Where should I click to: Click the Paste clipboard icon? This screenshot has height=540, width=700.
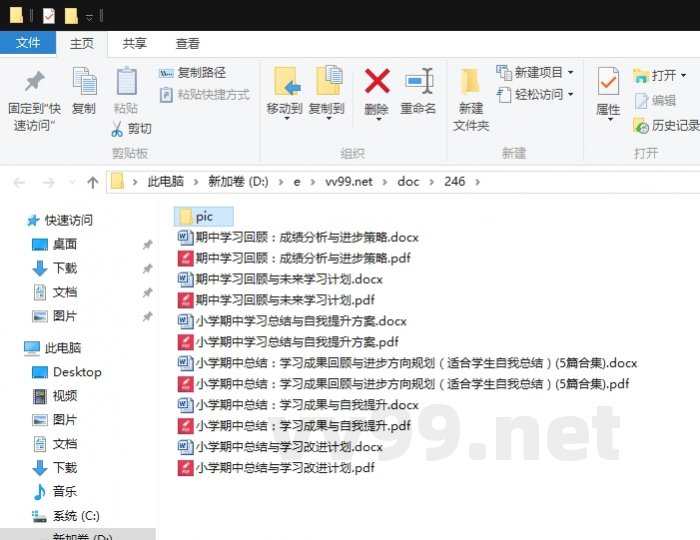click(x=126, y=81)
